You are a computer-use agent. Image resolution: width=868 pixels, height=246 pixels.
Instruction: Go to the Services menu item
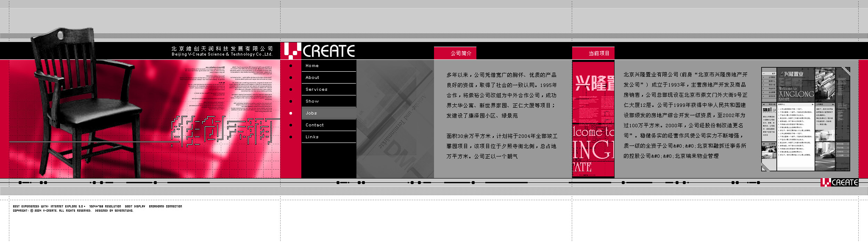(x=329, y=89)
